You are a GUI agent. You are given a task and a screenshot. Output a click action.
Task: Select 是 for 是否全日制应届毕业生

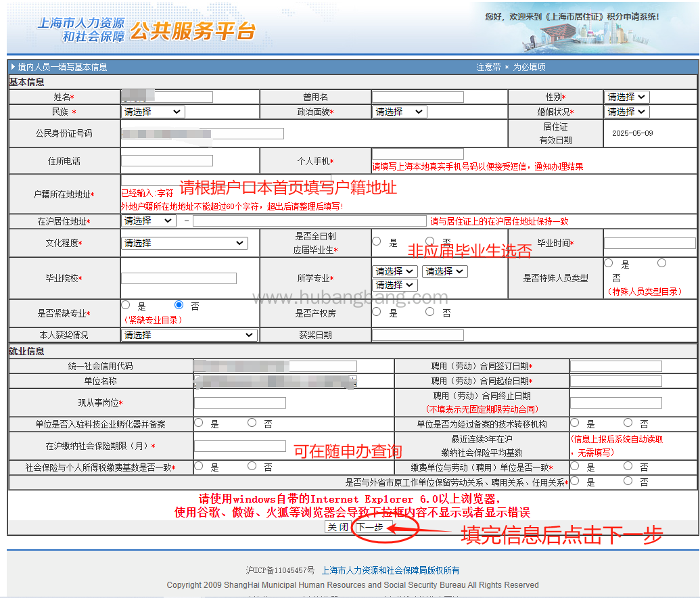pyautogui.click(x=376, y=241)
